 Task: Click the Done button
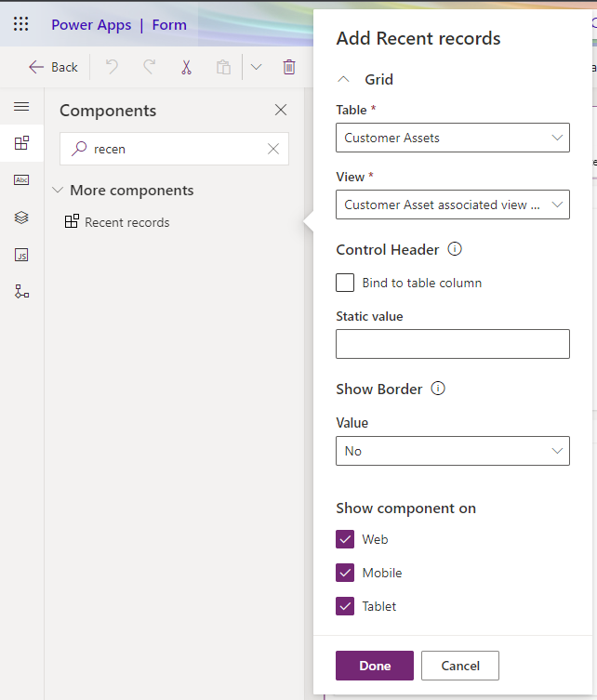(375, 666)
